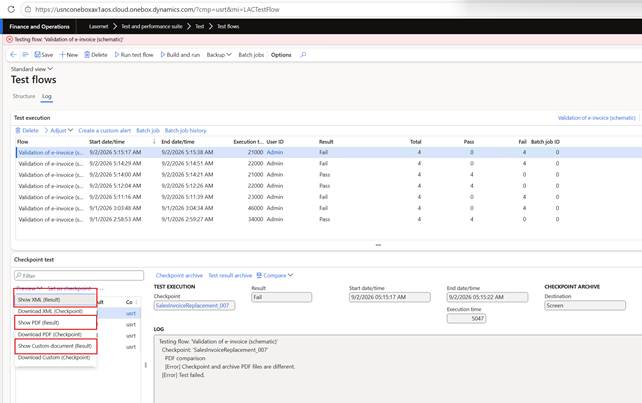The image size is (642, 403).
Task: Open the Options menu
Action: (281, 54)
